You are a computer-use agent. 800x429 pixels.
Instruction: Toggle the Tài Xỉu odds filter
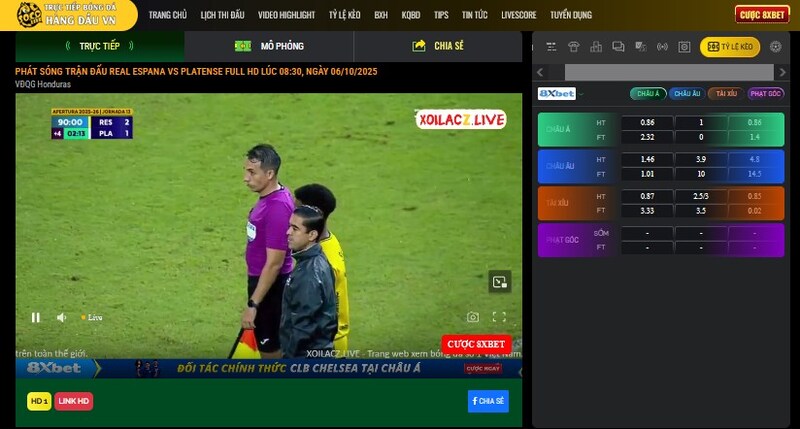point(726,93)
